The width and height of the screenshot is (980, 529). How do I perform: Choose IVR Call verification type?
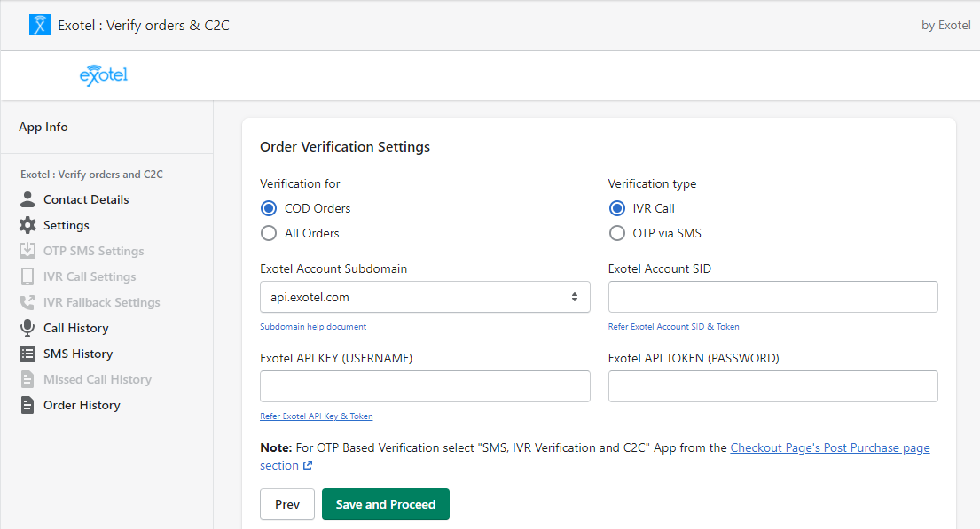click(617, 208)
